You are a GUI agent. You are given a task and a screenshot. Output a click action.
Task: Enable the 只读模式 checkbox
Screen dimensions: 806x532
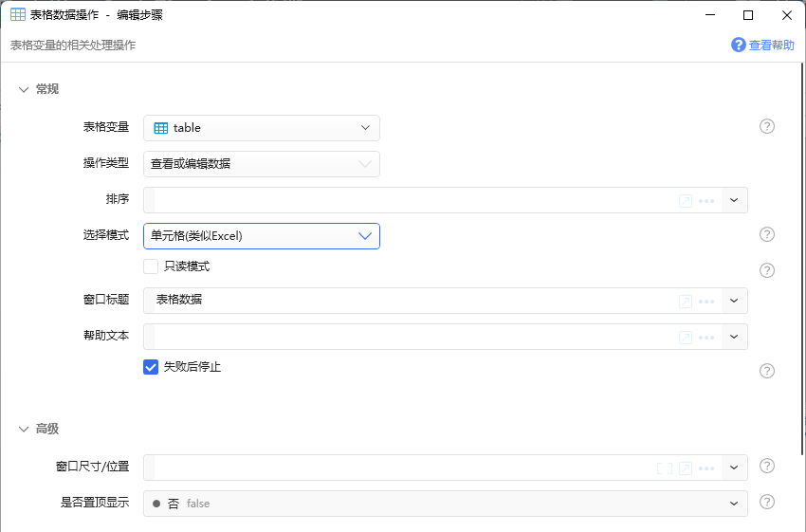151,266
